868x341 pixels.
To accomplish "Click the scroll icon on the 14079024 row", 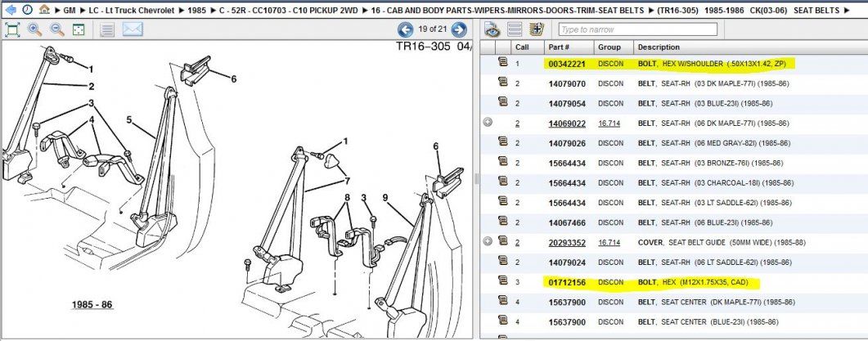I will 502,262.
